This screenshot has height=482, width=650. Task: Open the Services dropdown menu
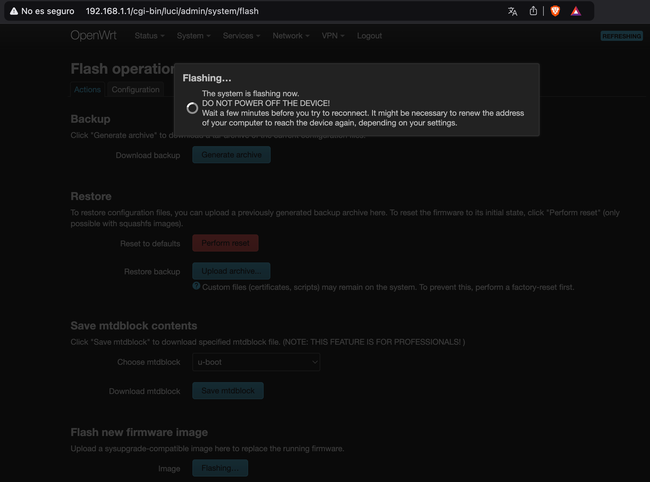(241, 36)
